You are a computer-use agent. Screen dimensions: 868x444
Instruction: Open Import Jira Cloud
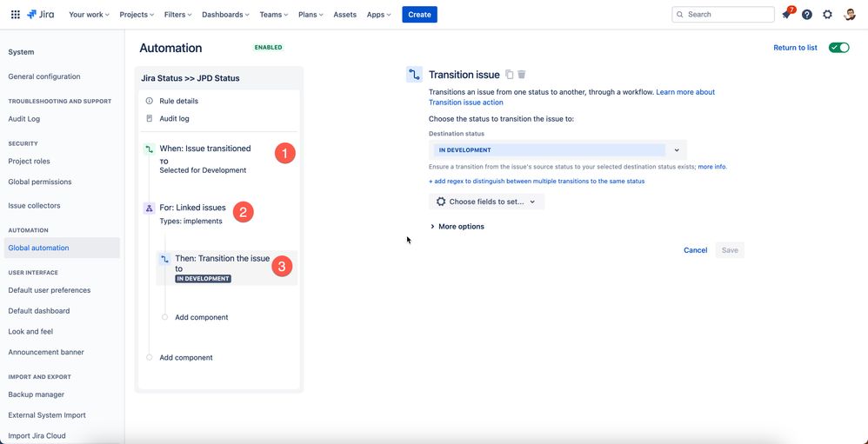click(x=37, y=435)
